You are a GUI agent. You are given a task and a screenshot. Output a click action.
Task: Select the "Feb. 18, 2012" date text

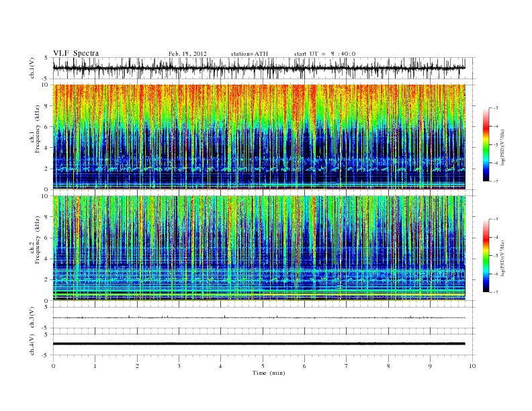[187, 54]
